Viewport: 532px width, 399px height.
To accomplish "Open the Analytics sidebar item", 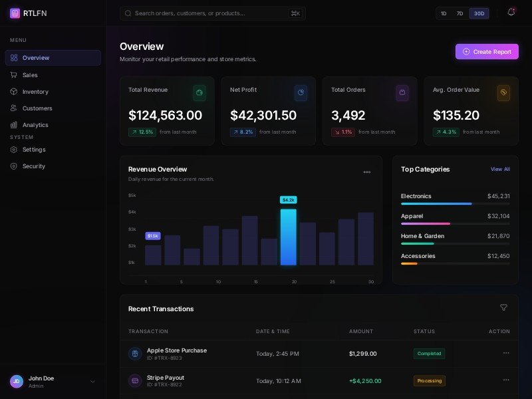I will click(x=35, y=125).
